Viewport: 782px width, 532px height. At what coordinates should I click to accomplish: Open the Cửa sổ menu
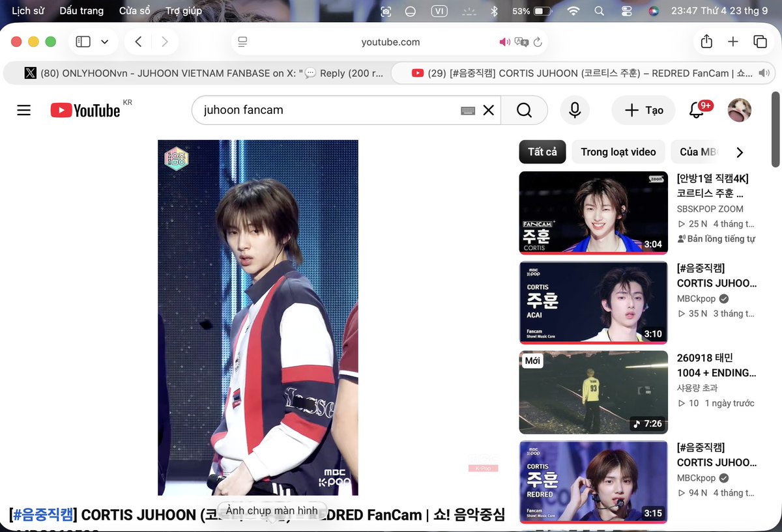(x=134, y=10)
